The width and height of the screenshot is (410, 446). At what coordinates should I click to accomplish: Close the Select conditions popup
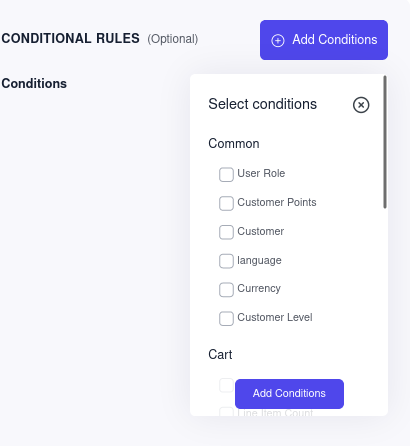361,105
